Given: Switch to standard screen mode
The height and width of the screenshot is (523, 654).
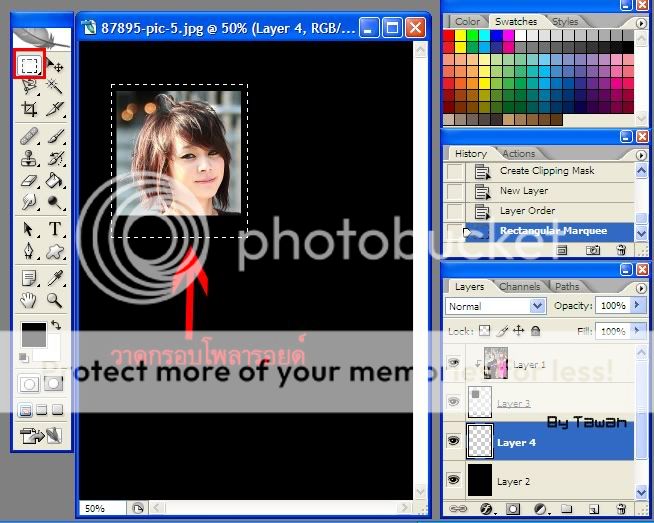Looking at the screenshot, I should click(x=25, y=410).
